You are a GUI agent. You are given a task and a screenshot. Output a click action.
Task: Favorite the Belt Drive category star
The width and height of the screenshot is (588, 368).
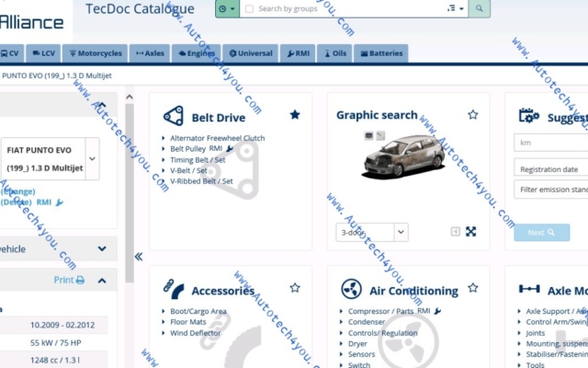click(x=294, y=115)
